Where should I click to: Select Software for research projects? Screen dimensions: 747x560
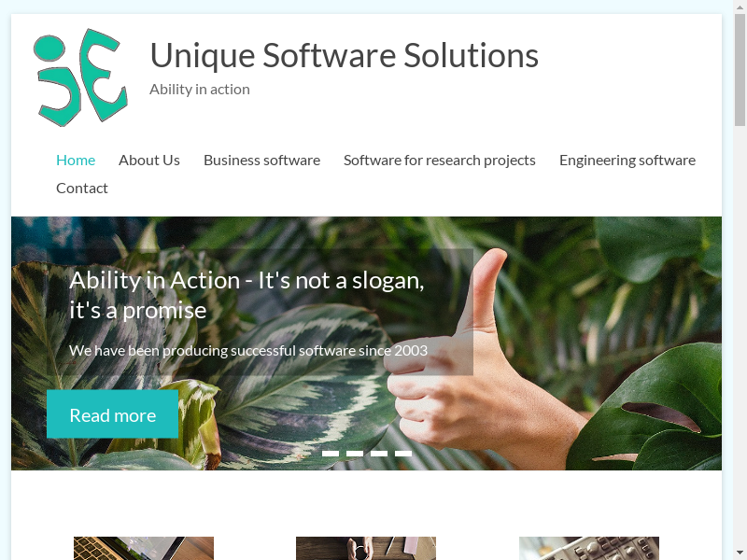439,160
